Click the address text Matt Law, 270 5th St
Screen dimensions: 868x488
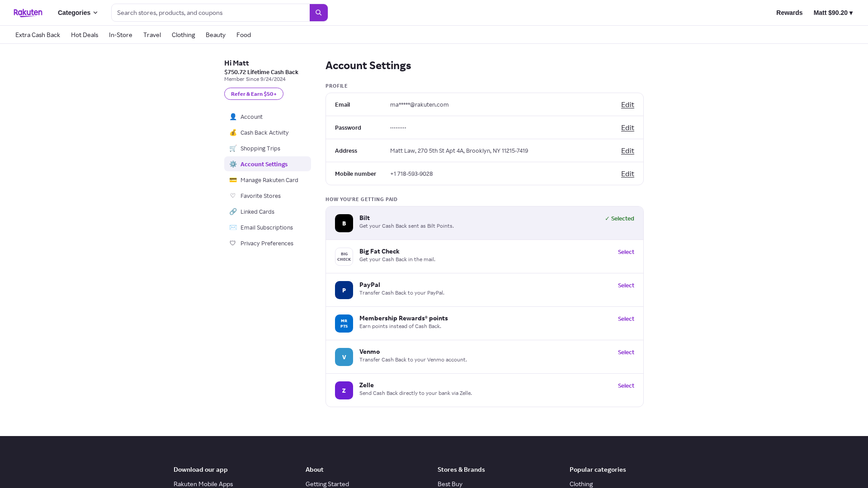click(459, 150)
